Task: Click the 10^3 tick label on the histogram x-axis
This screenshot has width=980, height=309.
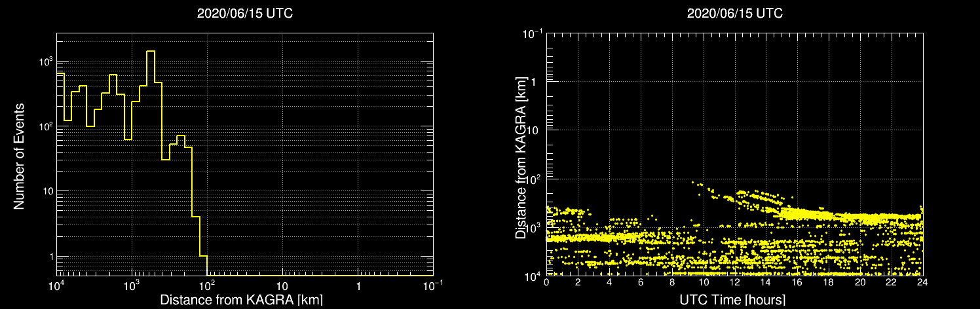Action: pyautogui.click(x=132, y=286)
